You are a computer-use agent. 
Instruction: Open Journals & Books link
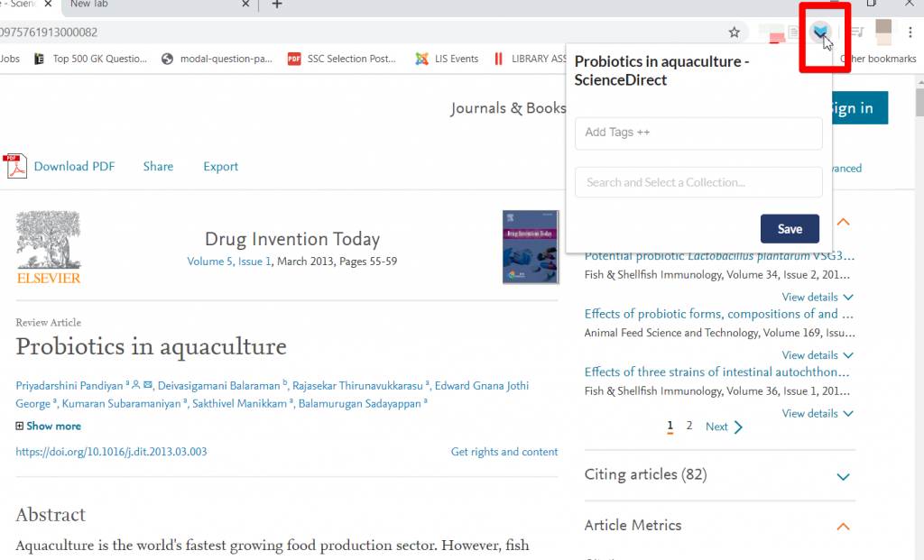pos(508,108)
